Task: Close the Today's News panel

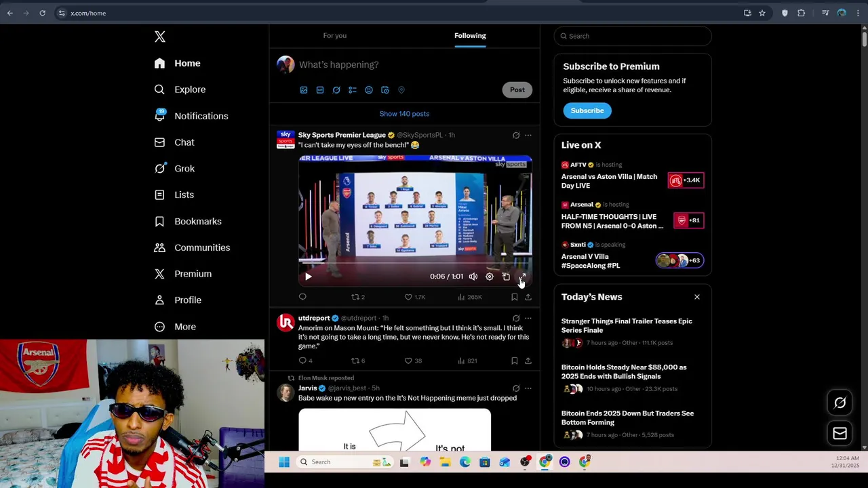Action: [x=696, y=297]
